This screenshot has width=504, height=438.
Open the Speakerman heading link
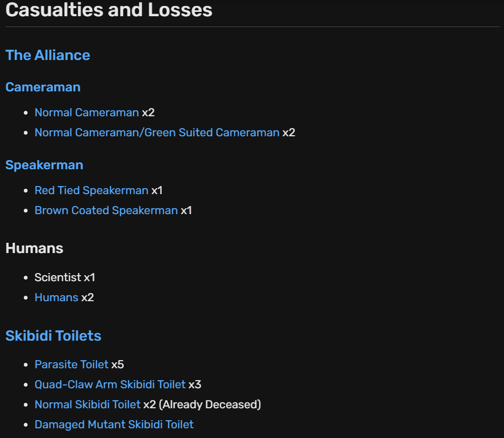click(44, 165)
